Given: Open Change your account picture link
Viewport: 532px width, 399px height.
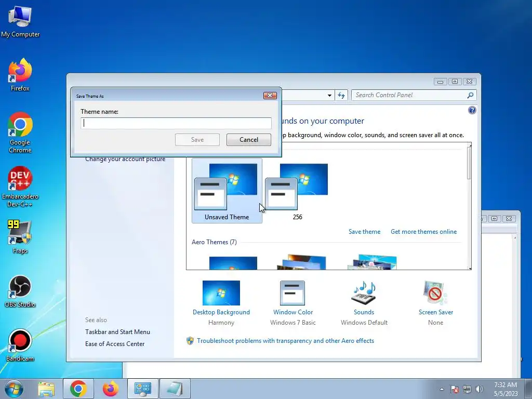Looking at the screenshot, I should coord(125,159).
